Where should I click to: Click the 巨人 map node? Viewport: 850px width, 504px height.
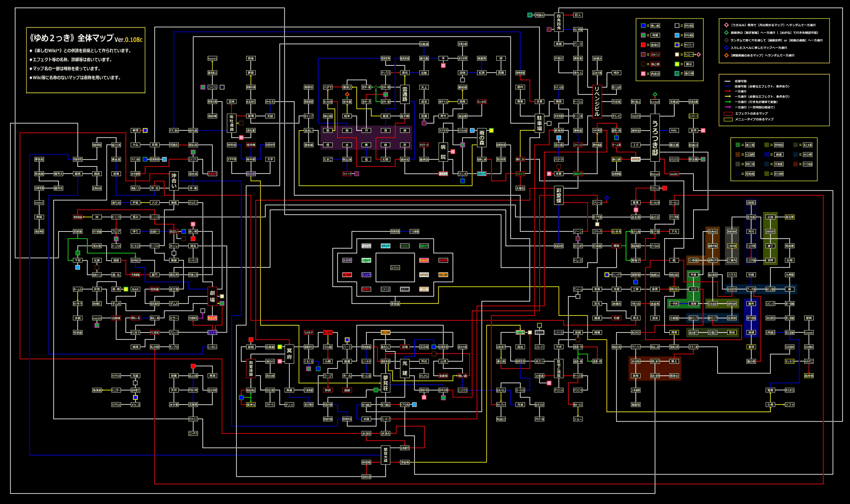point(578,15)
